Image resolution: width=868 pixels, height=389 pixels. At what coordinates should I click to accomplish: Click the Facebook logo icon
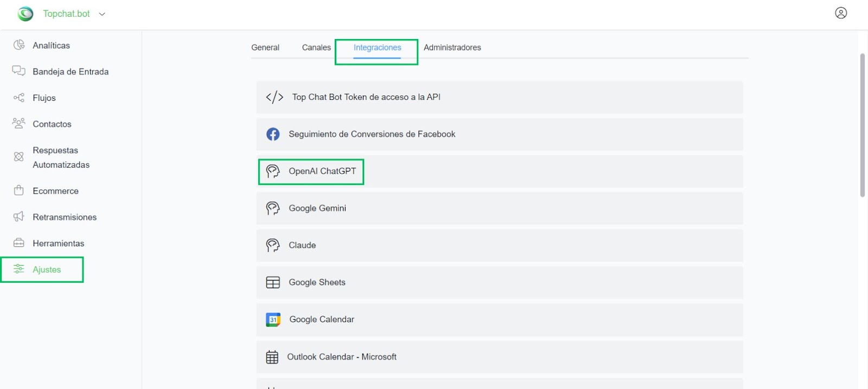click(x=273, y=134)
